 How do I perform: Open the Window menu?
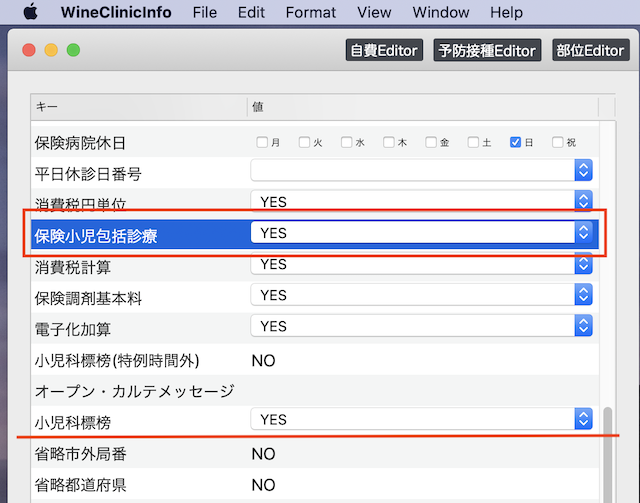[x=441, y=13]
